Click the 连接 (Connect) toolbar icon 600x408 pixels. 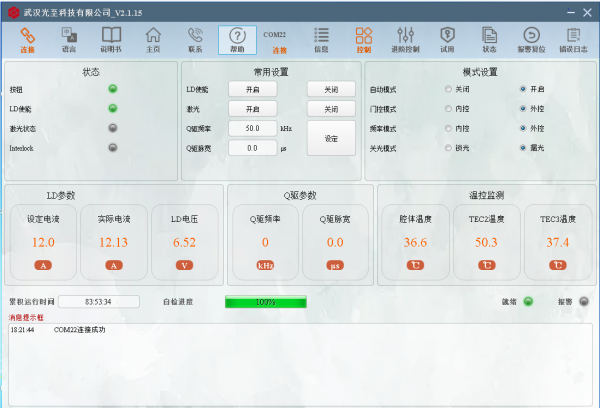click(27, 40)
